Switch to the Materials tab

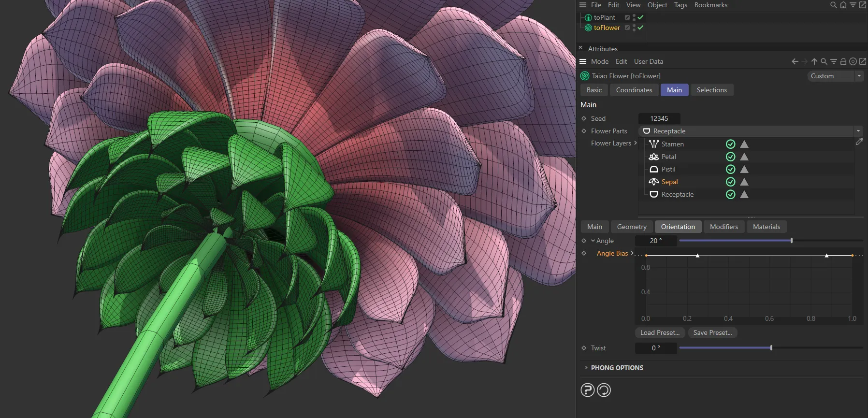click(767, 227)
